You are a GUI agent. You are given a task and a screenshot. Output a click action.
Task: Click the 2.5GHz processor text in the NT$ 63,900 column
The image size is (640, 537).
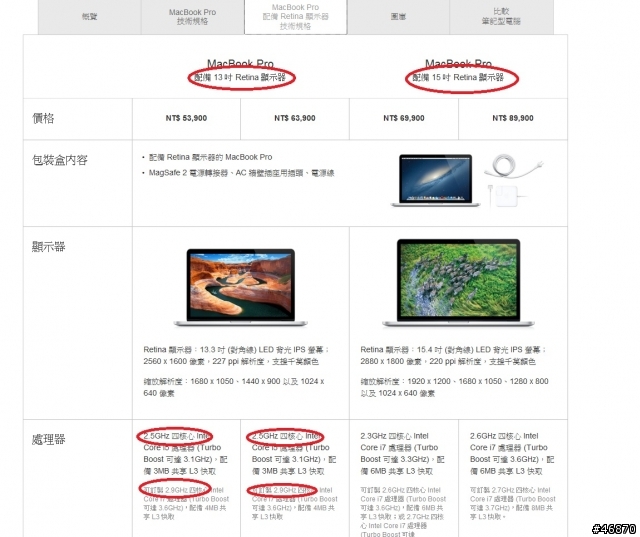[x=294, y=453]
